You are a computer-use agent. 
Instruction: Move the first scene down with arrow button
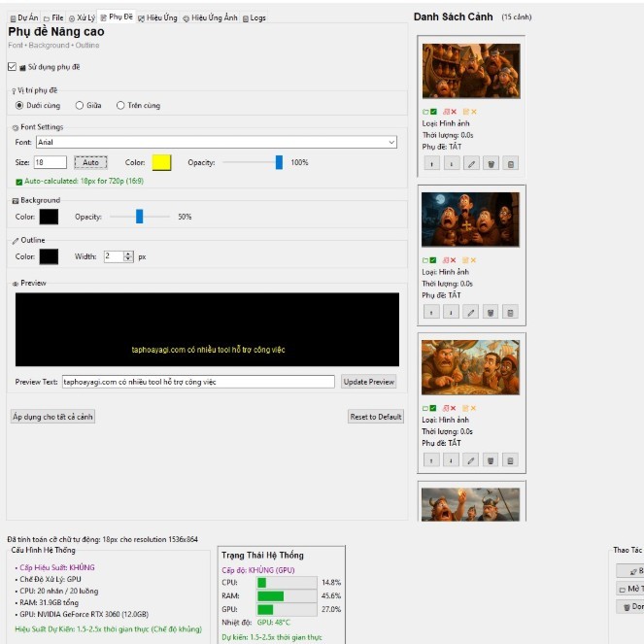(x=451, y=164)
